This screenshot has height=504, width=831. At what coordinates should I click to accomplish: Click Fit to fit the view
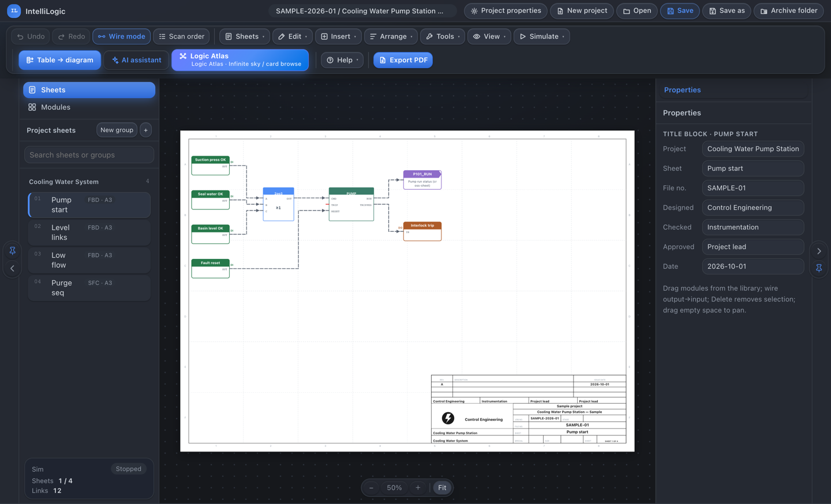(442, 488)
